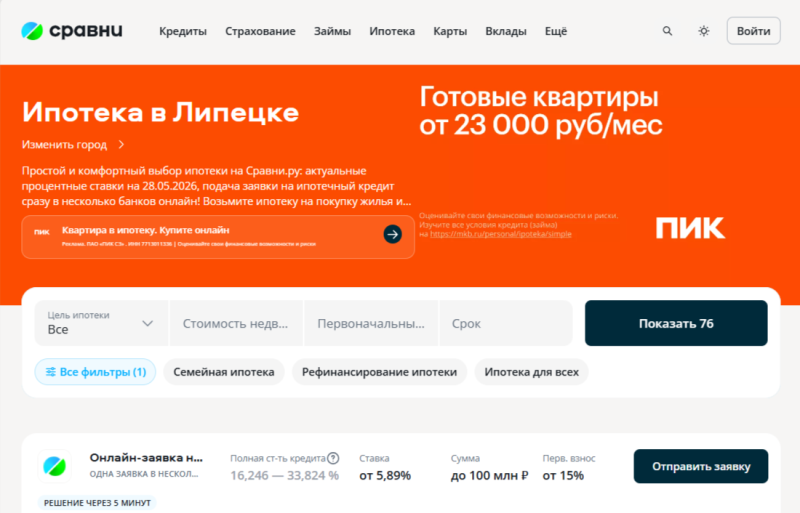The width and height of the screenshot is (800, 513).
Task: Open the Сравни logo home link
Action: pos(72,31)
